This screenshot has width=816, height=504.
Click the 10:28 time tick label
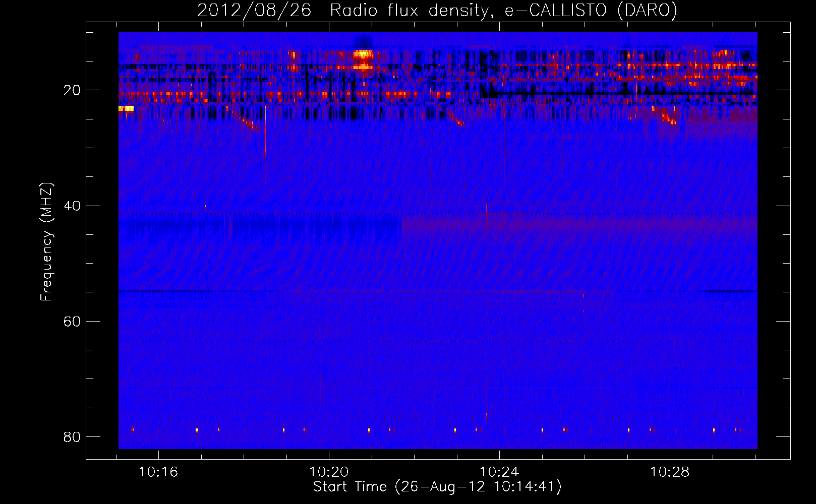(670, 472)
